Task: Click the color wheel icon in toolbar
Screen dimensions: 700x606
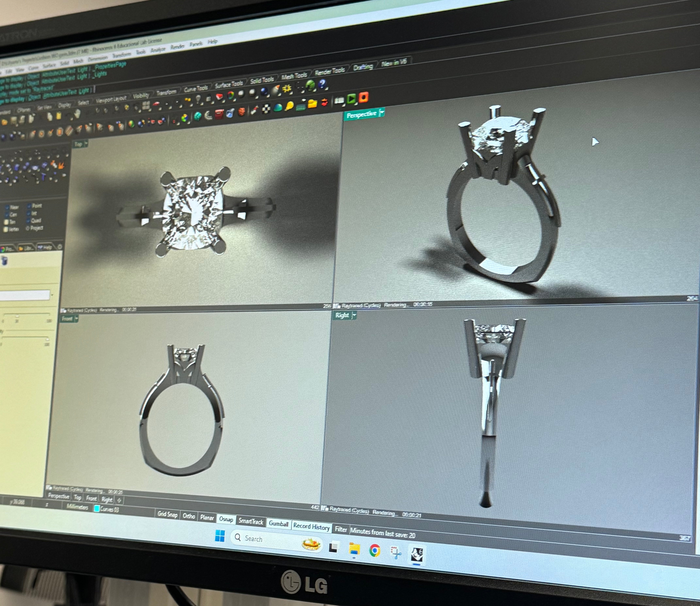Action: click(231, 96)
